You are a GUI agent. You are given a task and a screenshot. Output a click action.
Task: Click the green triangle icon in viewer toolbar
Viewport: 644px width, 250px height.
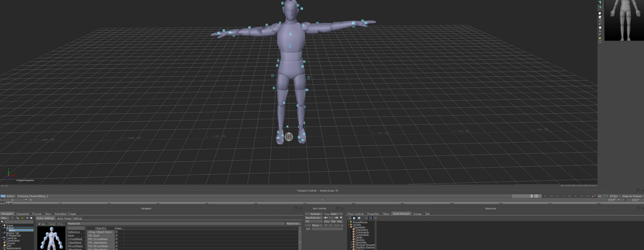click(600, 7)
